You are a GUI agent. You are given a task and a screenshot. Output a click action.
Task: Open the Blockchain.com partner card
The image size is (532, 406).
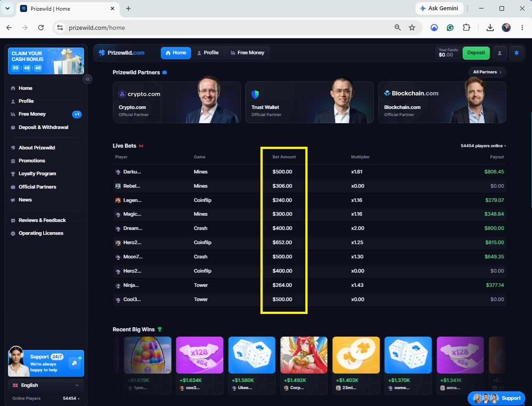tap(442, 102)
